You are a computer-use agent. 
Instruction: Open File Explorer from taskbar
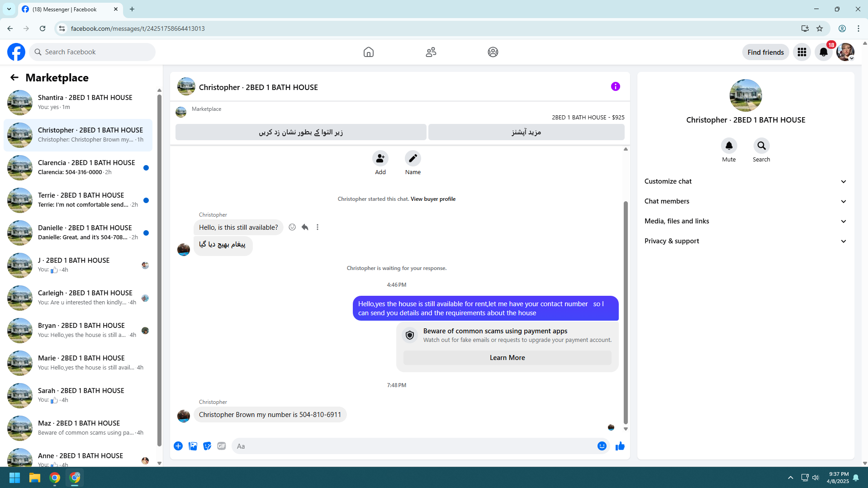coord(35,478)
